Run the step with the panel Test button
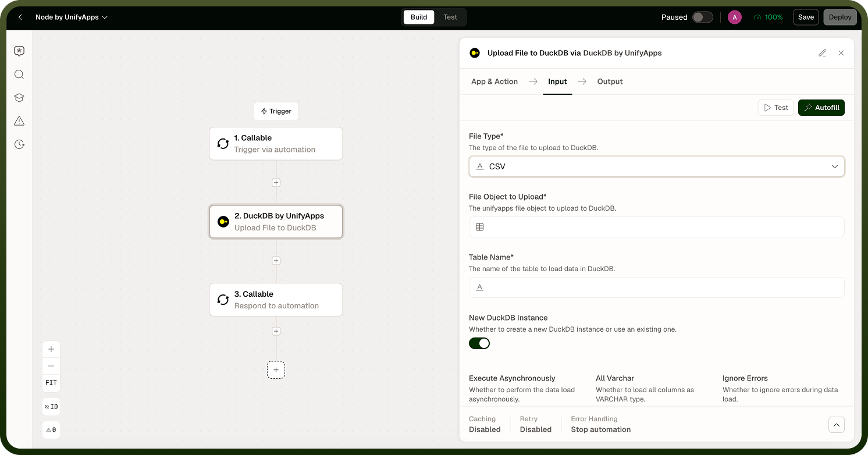This screenshot has height=455, width=868. [775, 108]
